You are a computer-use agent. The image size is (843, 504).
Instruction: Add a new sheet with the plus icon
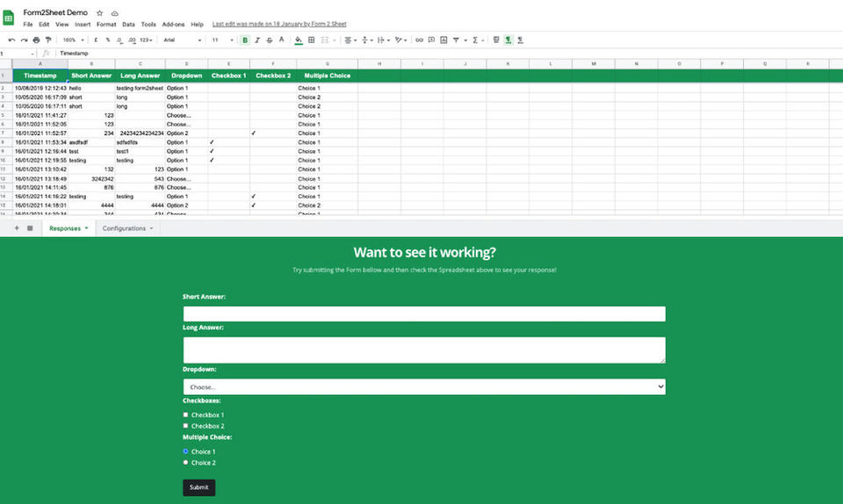click(17, 228)
